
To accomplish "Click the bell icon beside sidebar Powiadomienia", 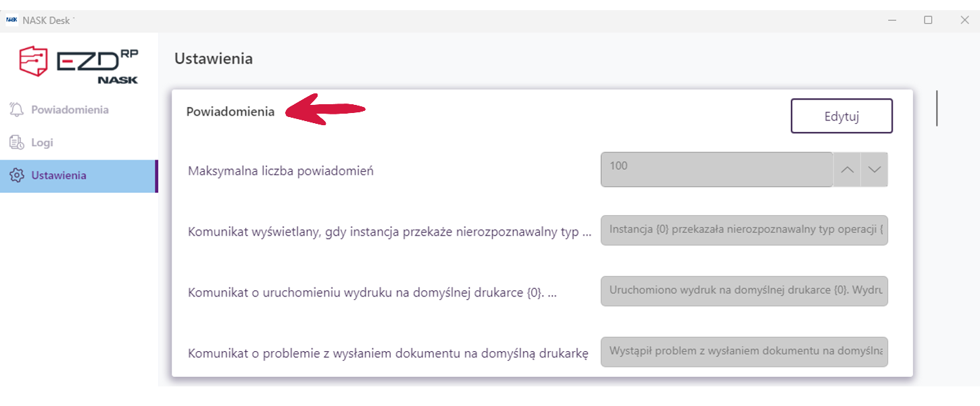I will pyautogui.click(x=16, y=110).
